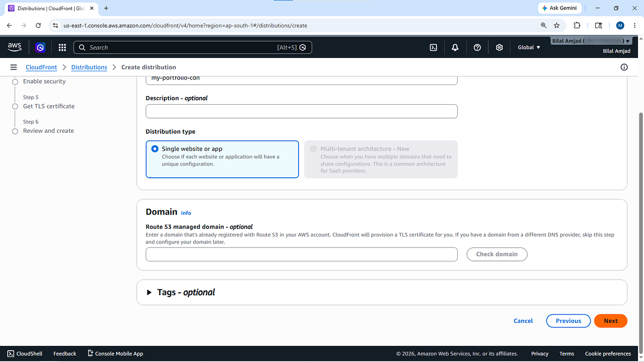Open the Chrome three-dot menu
This screenshot has height=362, width=644.
[x=635, y=25]
